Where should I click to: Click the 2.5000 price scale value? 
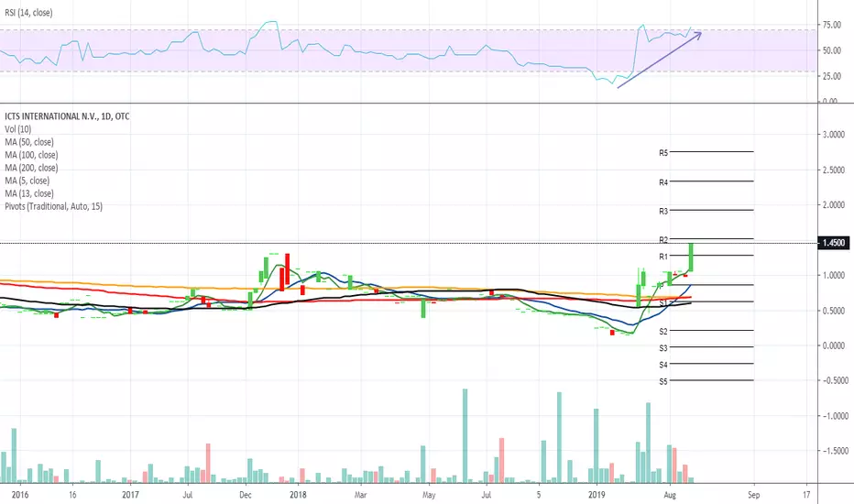click(834, 170)
